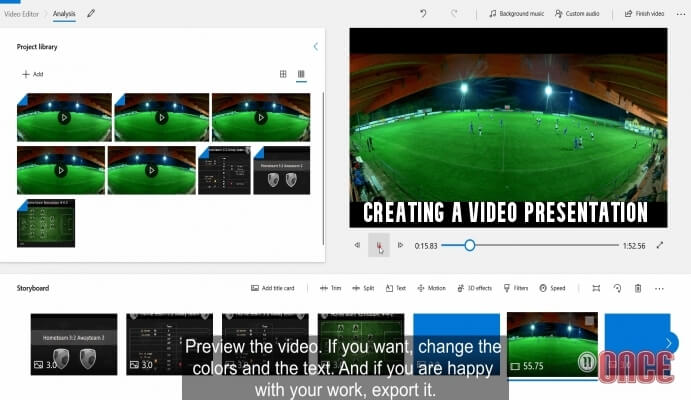Click Add title card in the storyboard
Viewport: 691px width, 400px height.
272,288
